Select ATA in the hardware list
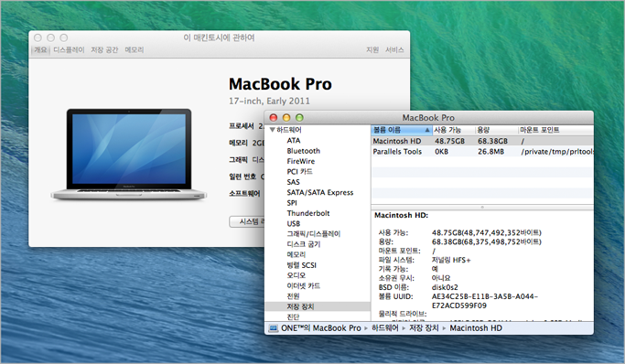Image resolution: width=625 pixels, height=364 pixels. click(294, 141)
